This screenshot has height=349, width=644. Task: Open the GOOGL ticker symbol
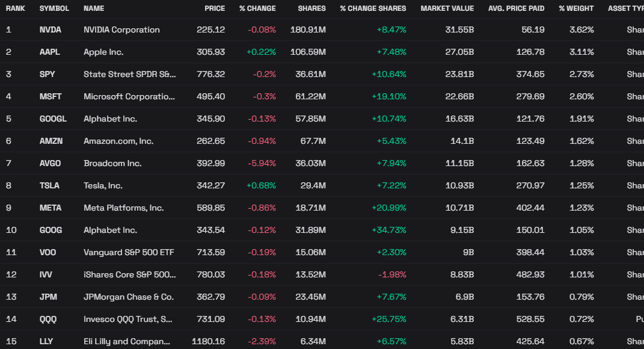point(53,119)
